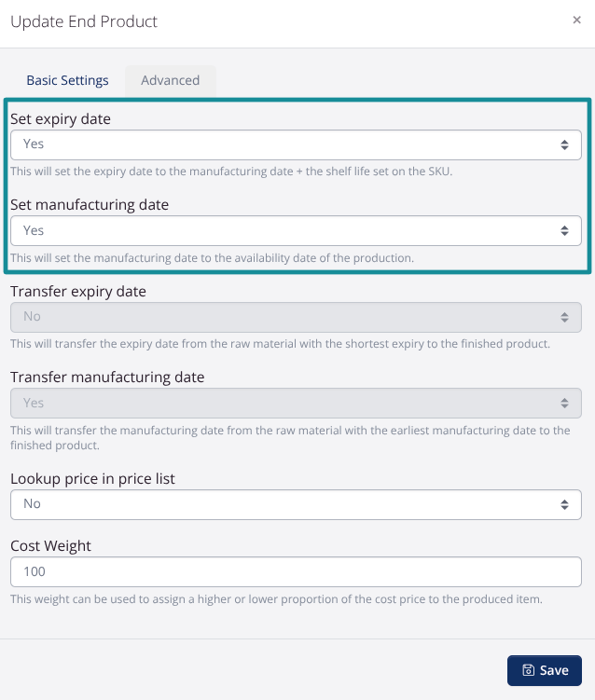Click the disabled Transfer manufacturing date select
The width and height of the screenshot is (595, 700).
tap(296, 403)
